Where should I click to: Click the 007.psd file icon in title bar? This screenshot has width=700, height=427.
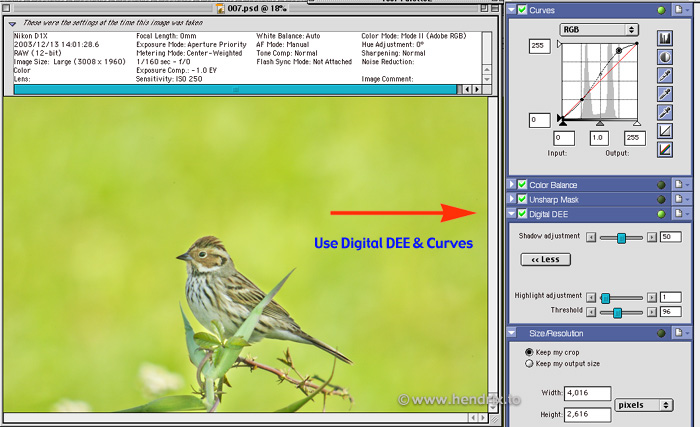pos(220,8)
